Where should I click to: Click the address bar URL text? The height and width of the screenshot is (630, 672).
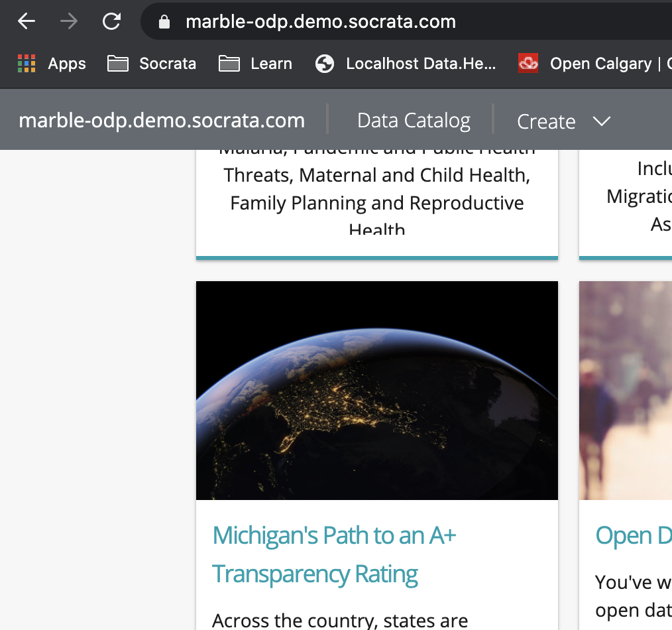click(321, 21)
